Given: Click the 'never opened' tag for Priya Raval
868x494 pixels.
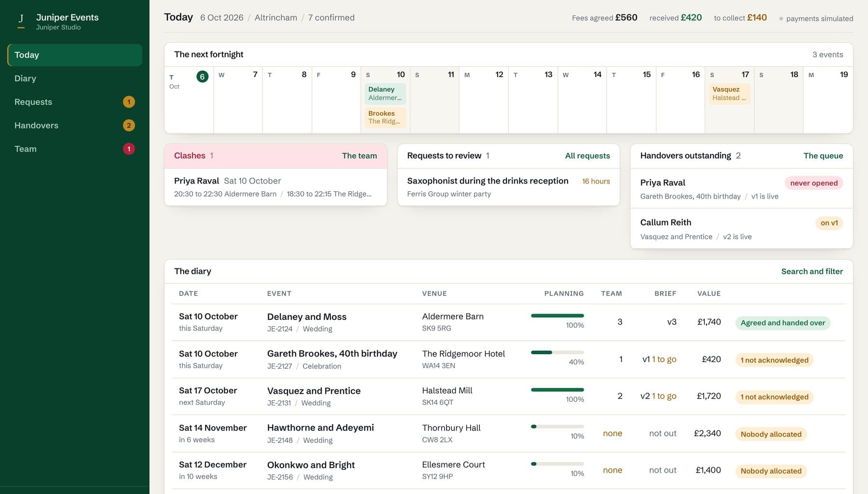Looking at the screenshot, I should tap(814, 183).
